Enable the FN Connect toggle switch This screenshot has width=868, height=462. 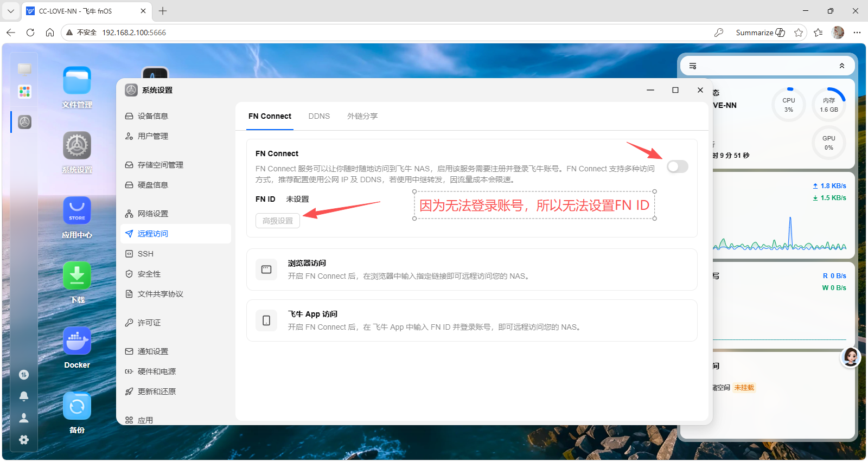[678, 166]
